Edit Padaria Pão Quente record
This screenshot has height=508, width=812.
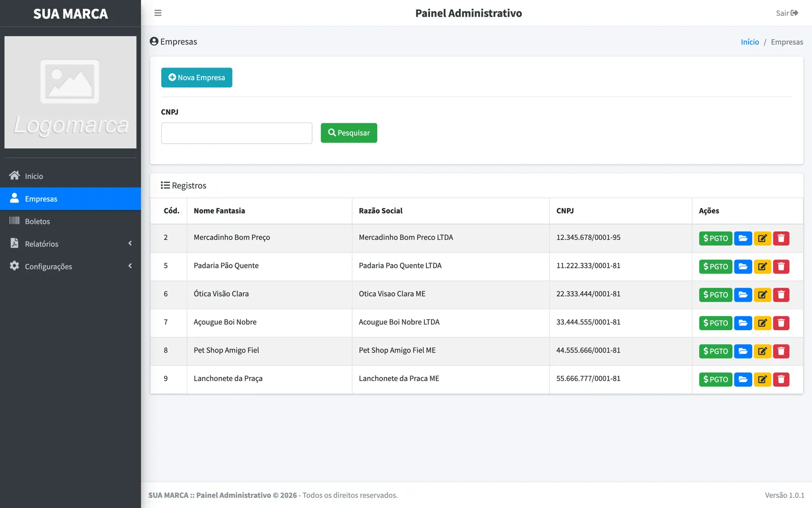pos(762,267)
